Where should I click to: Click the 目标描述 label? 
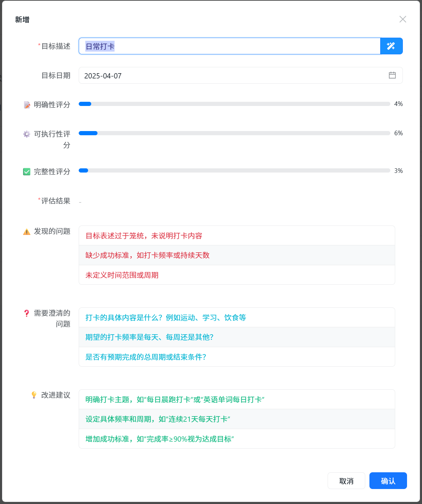[56, 46]
